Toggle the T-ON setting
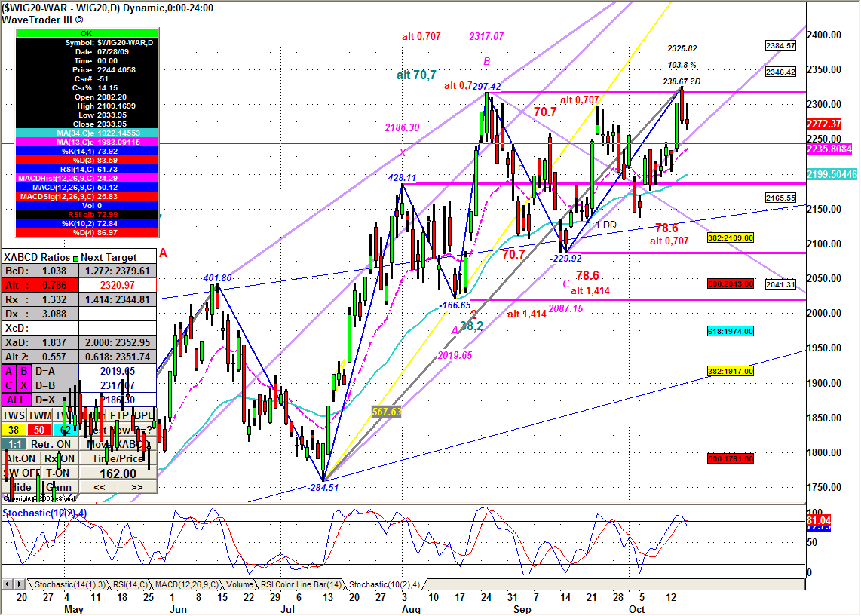 click(57, 473)
